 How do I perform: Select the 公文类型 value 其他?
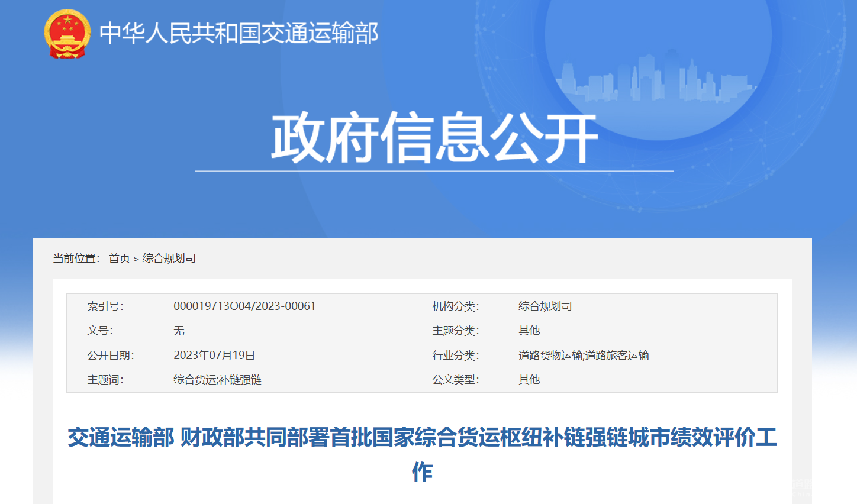529,380
